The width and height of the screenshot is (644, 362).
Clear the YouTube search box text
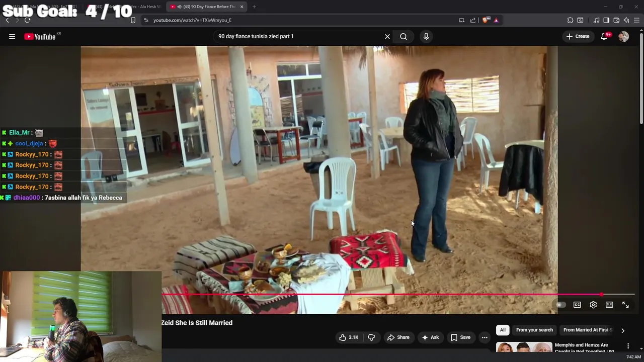tap(387, 36)
